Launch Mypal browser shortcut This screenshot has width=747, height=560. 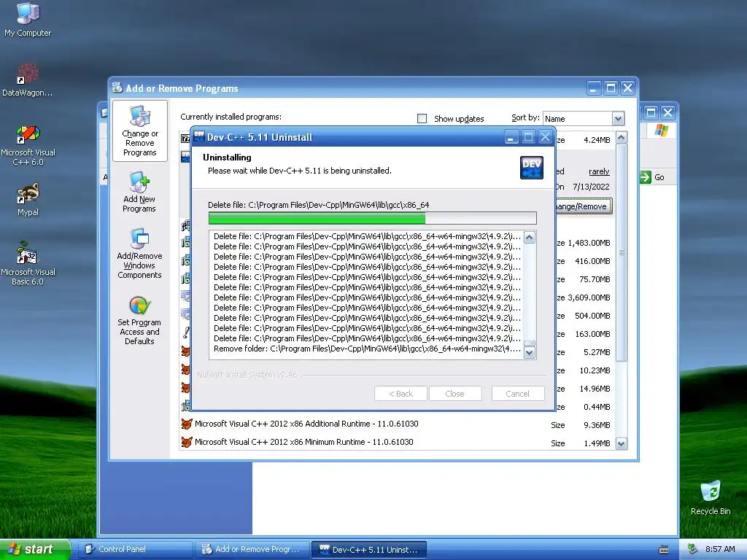click(28, 200)
